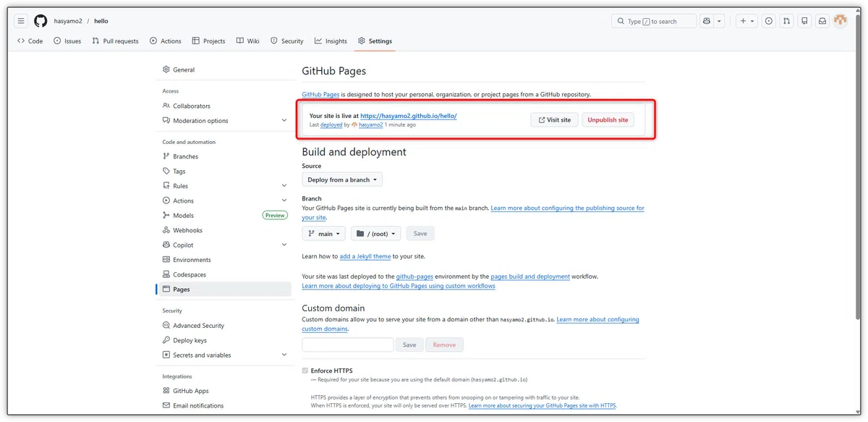
Task: Open the Last deployed link
Action: (x=331, y=125)
